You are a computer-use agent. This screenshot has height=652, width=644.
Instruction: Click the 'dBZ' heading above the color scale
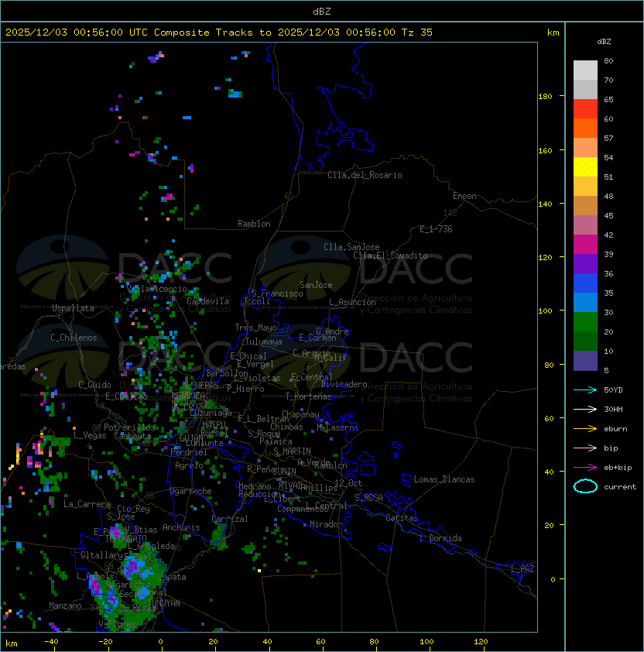tap(604, 42)
